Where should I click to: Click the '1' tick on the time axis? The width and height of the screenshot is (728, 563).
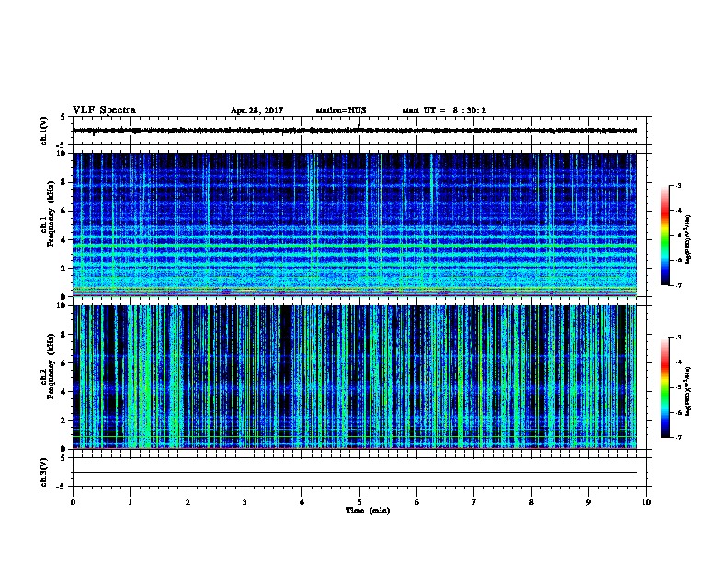[131, 502]
